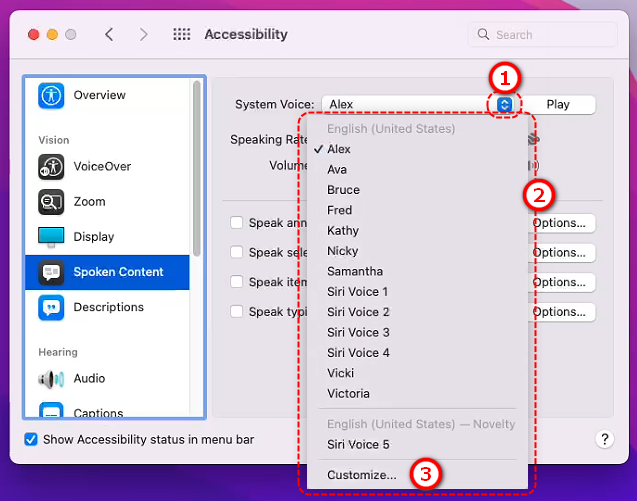The height and width of the screenshot is (501, 637).
Task: Click the Spoken Content speech bubble icon
Action: 51,272
